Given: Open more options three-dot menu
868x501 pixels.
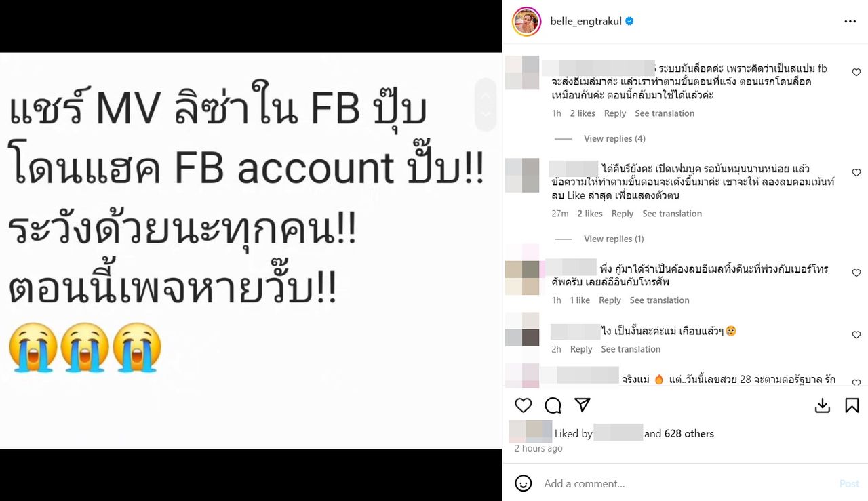Looking at the screenshot, I should pos(850,22).
